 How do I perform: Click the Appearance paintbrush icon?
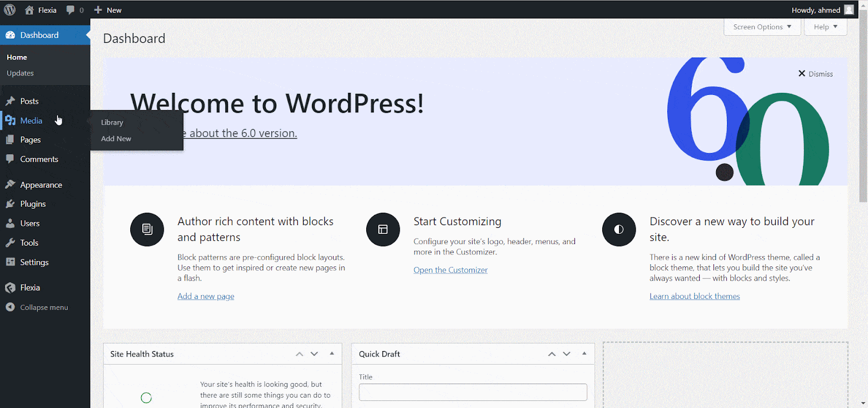(x=10, y=184)
